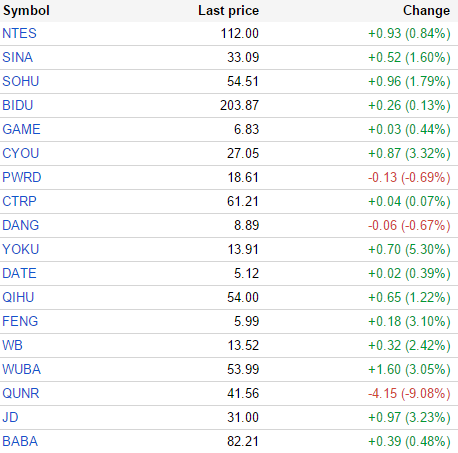Open the WB stock link
Image resolution: width=458 pixels, height=453 pixels.
(12, 345)
